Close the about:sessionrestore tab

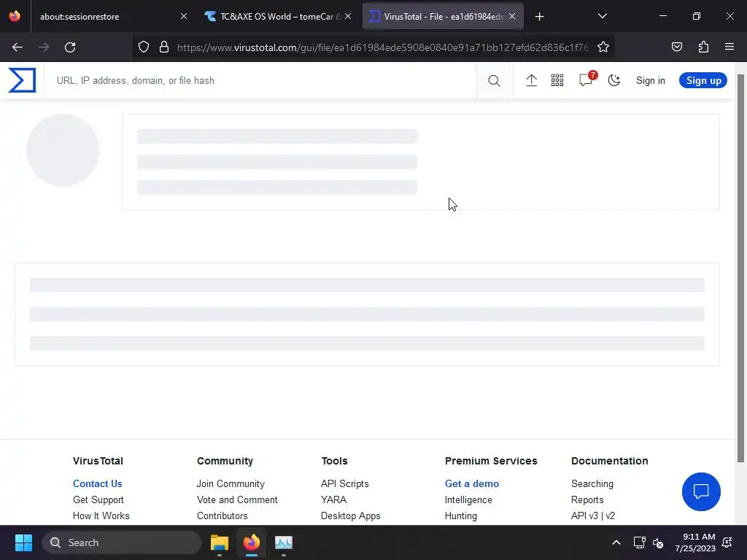183,17
